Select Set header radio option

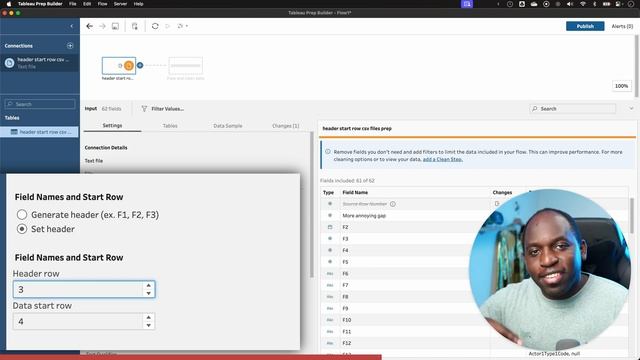click(22, 229)
